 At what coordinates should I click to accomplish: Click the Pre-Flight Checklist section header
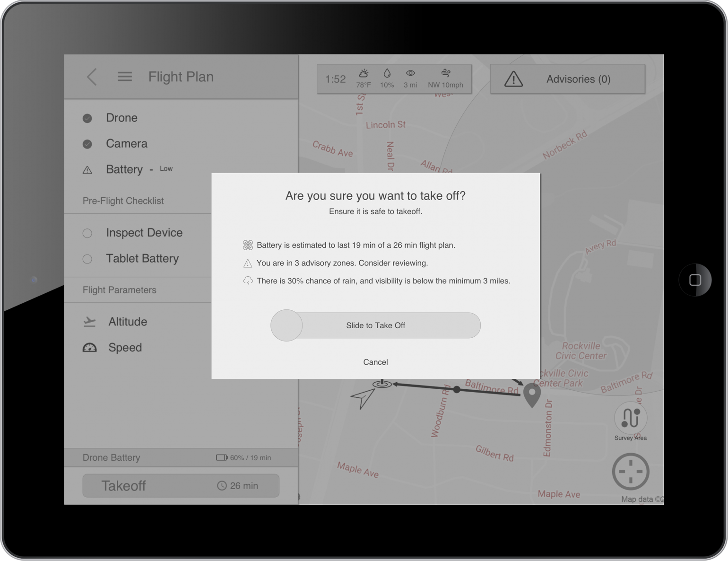[123, 201]
